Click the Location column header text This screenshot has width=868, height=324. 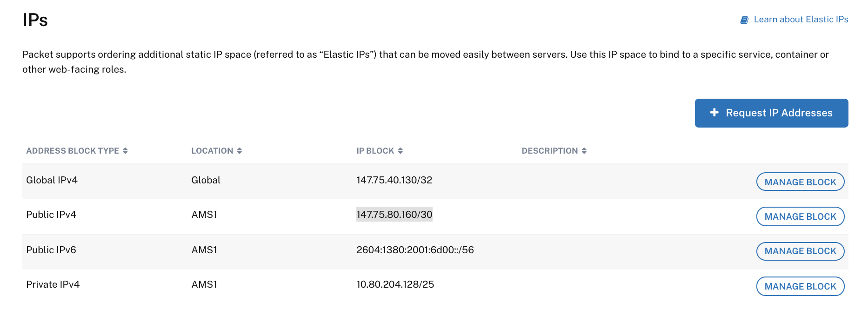pyautogui.click(x=212, y=151)
